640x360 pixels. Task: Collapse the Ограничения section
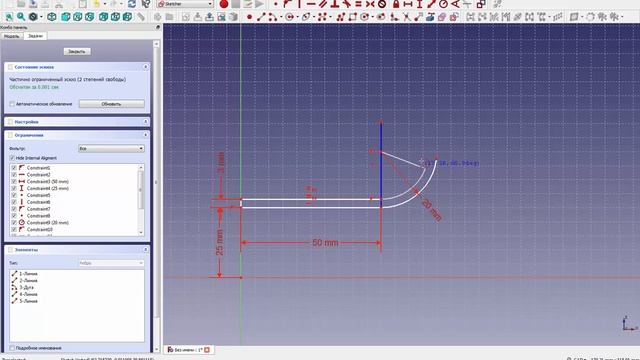coord(146,135)
